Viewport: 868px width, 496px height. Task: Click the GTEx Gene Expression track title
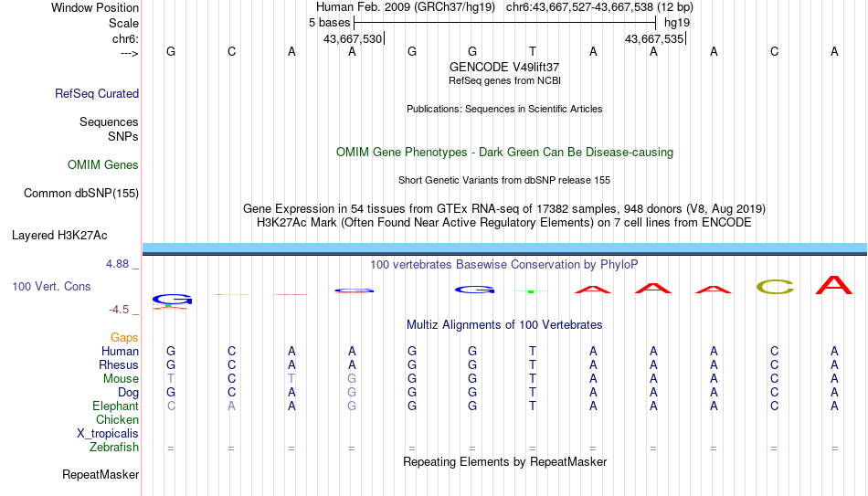pyautogui.click(x=504, y=208)
